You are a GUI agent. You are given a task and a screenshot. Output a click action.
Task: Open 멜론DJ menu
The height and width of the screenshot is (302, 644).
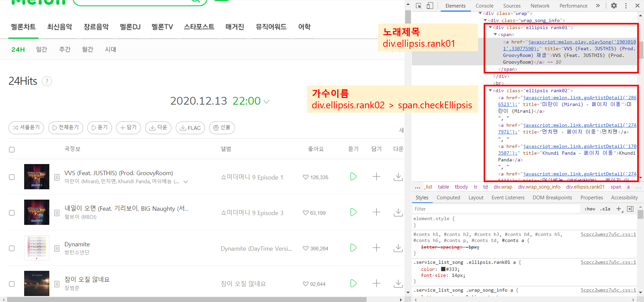[130, 27]
